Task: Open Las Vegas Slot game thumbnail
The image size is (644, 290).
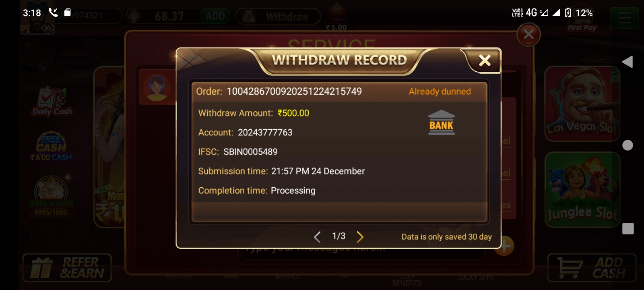Action: [x=582, y=104]
